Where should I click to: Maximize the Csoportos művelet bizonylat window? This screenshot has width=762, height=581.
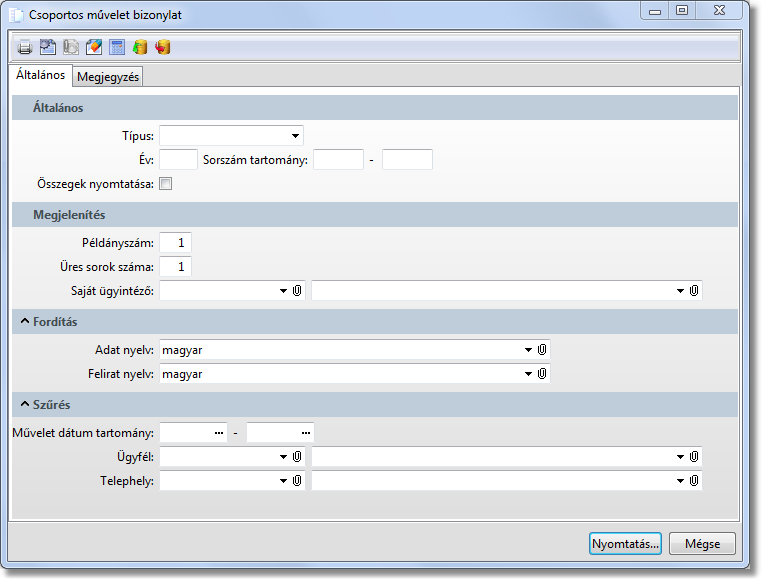click(682, 11)
